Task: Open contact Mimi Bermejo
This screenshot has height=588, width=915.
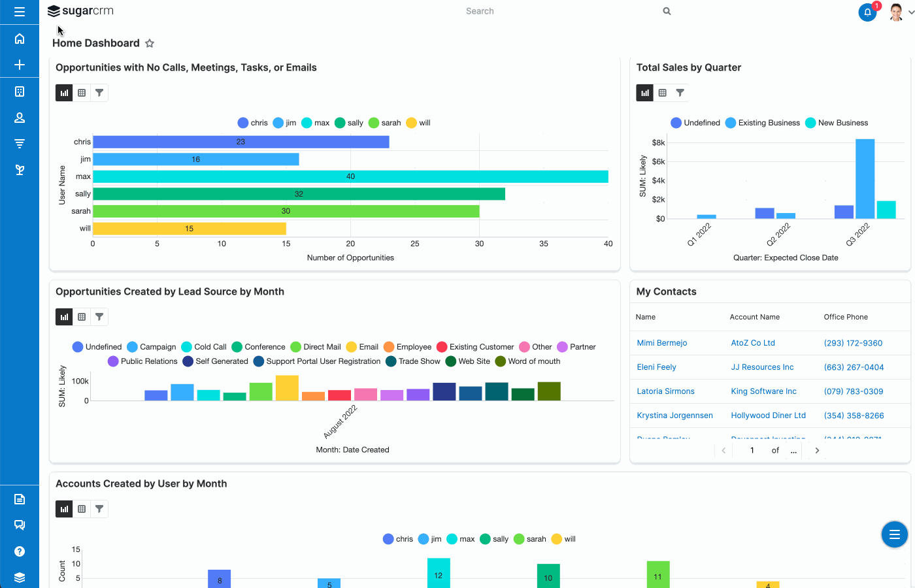Action: tap(661, 343)
